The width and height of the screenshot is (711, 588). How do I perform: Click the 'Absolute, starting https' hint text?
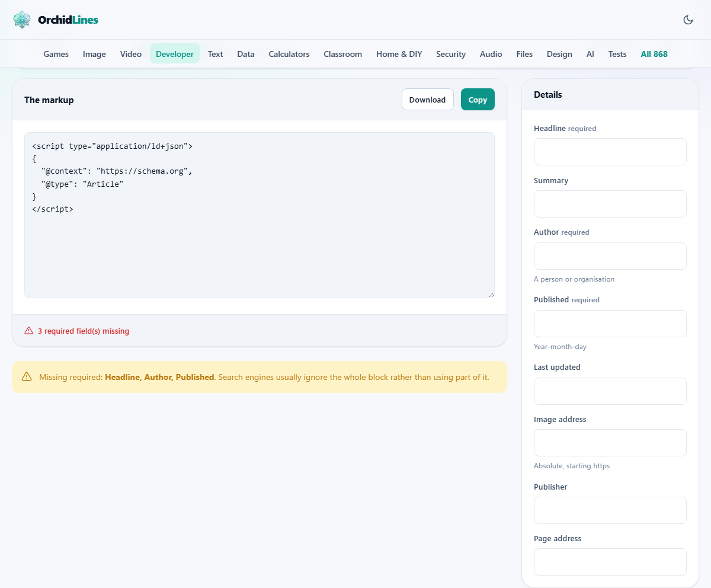[x=572, y=466]
